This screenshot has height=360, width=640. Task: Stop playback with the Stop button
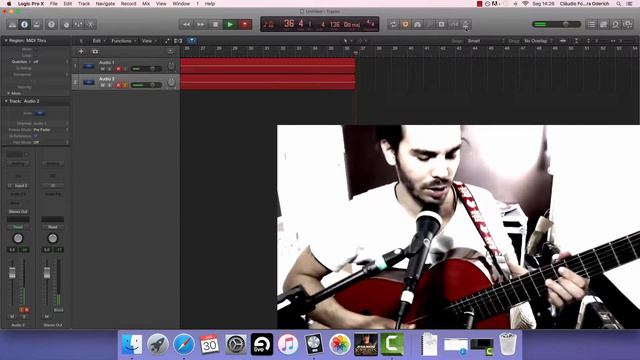click(x=215, y=24)
